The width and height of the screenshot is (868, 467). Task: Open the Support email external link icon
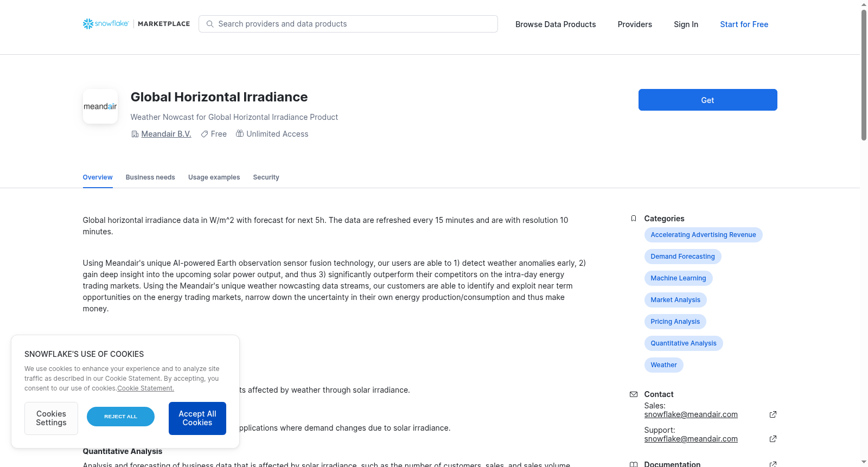[773, 439]
